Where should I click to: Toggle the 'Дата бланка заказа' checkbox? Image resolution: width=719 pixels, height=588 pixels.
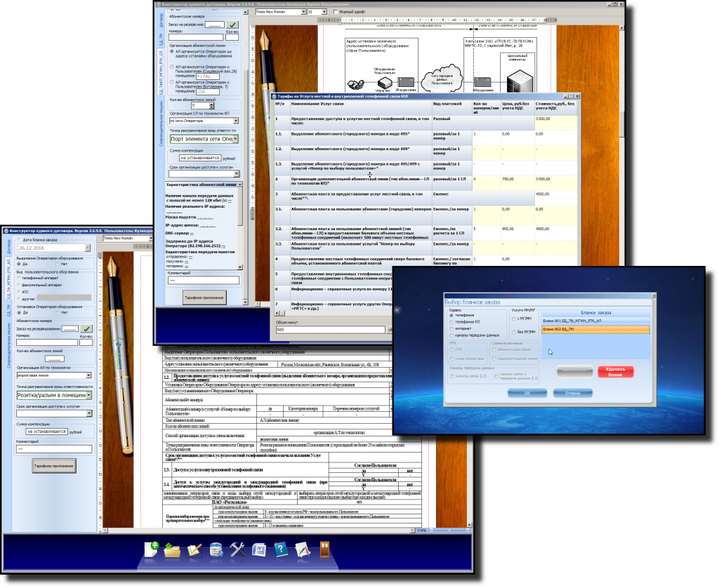tap(19, 240)
